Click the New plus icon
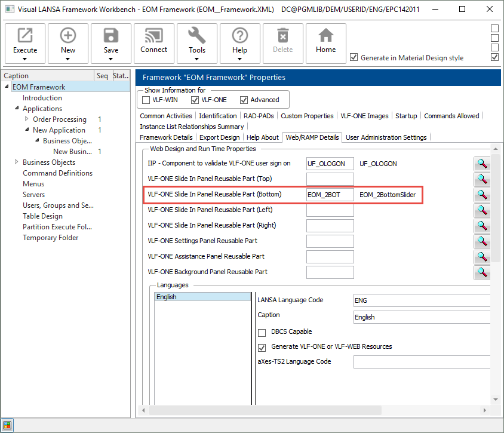This screenshot has width=504, height=433. point(68,36)
